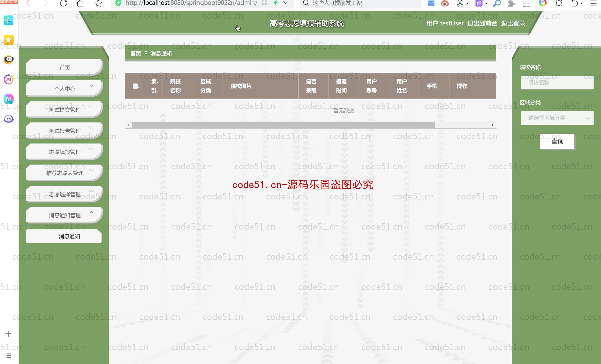Image resolution: width=601 pixels, height=364 pixels.
Task: Open QR code icon in address bar
Action: pyautogui.click(x=265, y=3)
